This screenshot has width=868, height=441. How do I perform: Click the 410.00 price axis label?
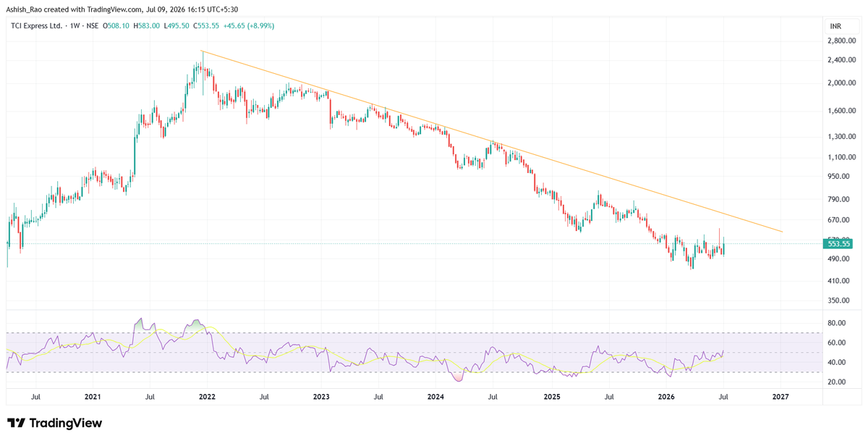click(x=839, y=282)
